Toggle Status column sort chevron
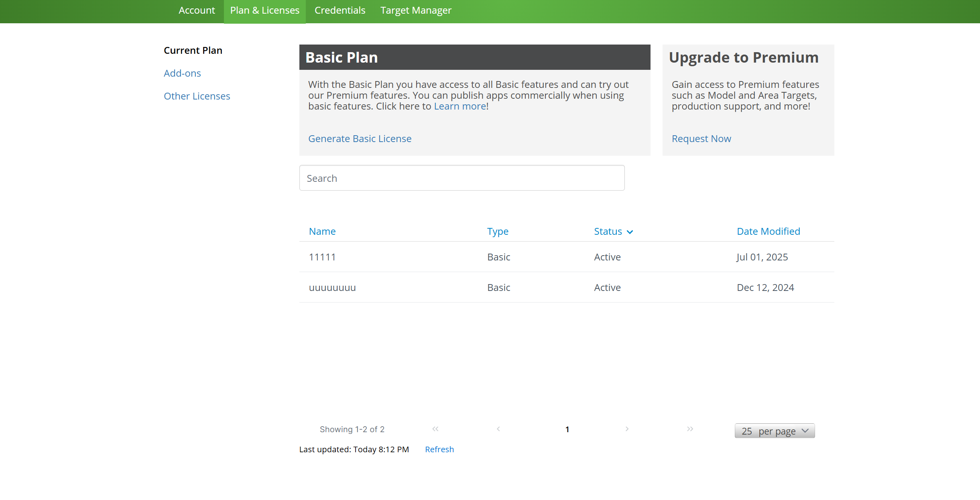 point(630,232)
